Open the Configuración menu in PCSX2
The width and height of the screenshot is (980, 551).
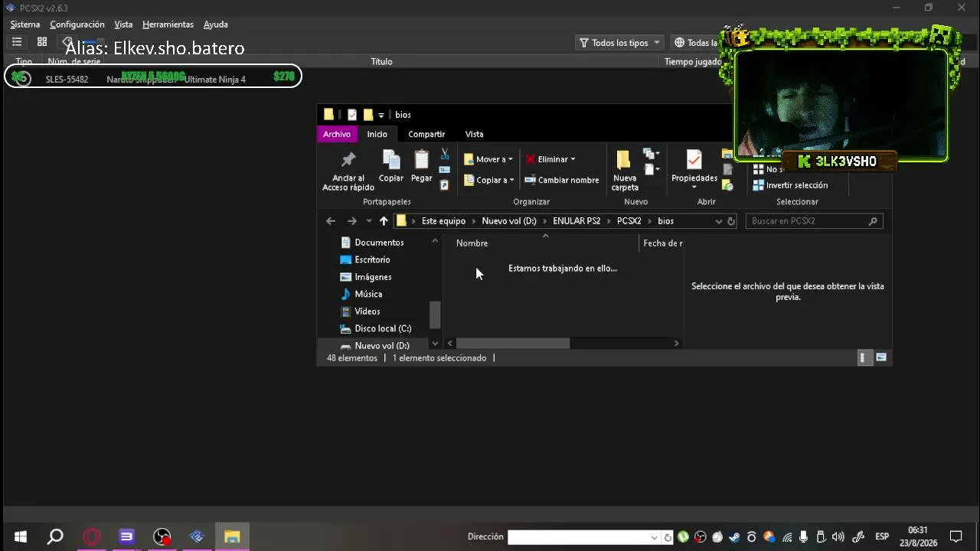77,24
